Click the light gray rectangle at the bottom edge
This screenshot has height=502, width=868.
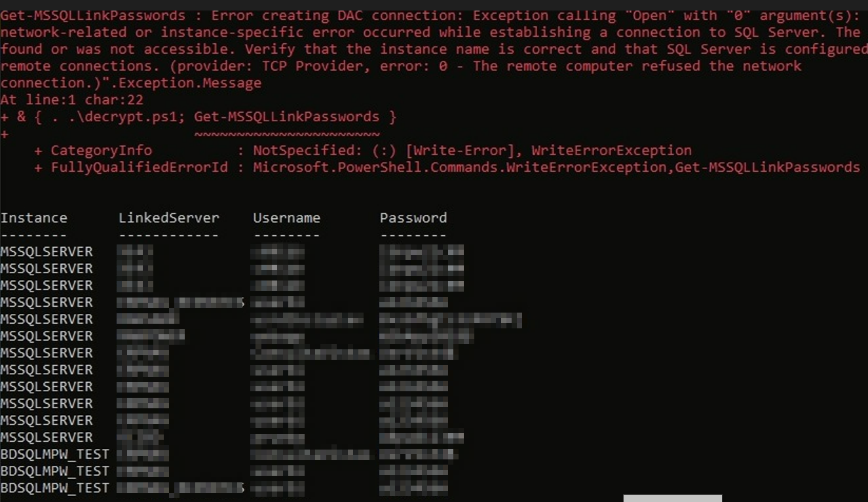(x=672, y=499)
